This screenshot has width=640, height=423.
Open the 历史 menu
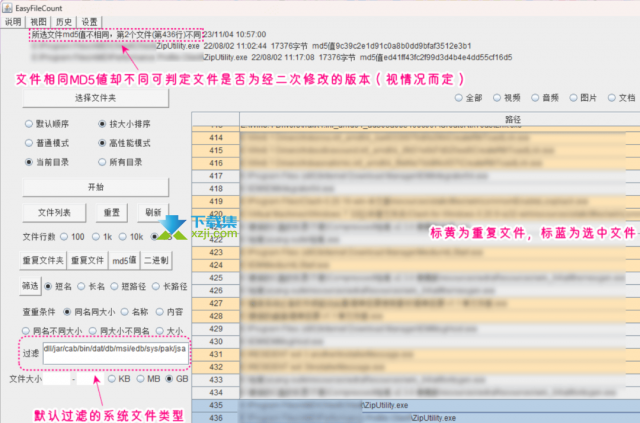pos(63,20)
